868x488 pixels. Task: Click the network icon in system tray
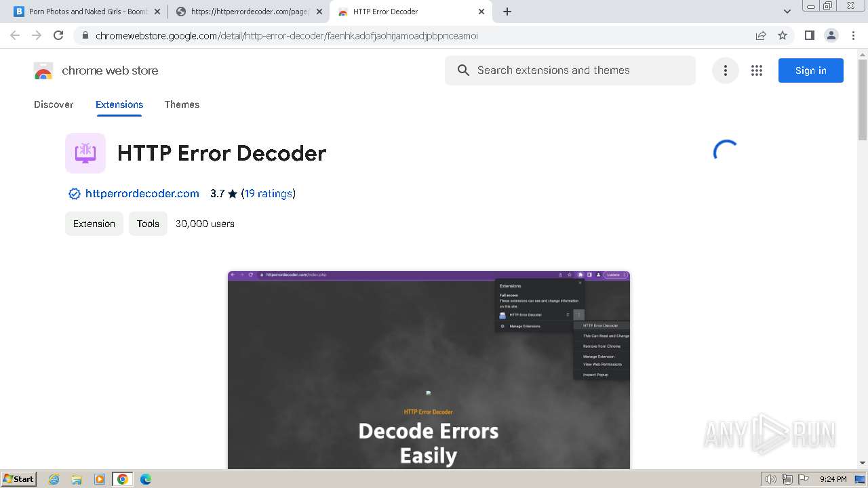[x=787, y=479]
